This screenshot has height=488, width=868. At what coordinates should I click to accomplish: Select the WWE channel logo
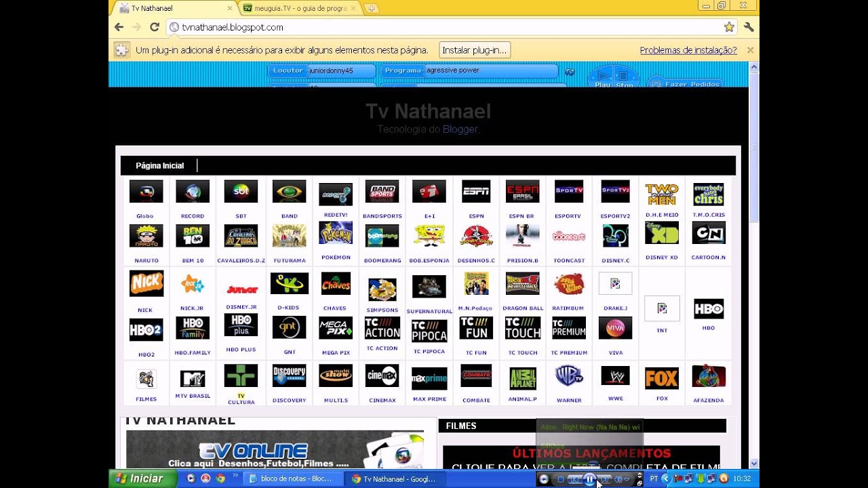click(x=616, y=375)
